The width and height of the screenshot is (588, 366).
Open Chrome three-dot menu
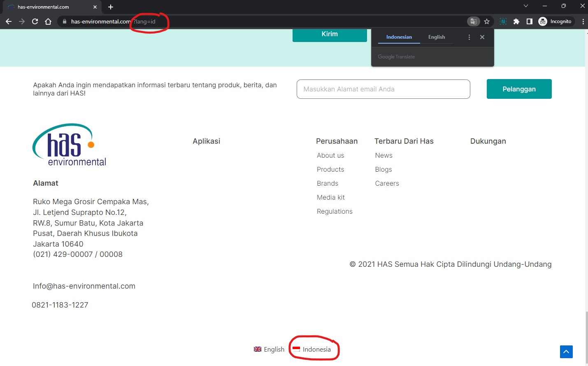[583, 21]
